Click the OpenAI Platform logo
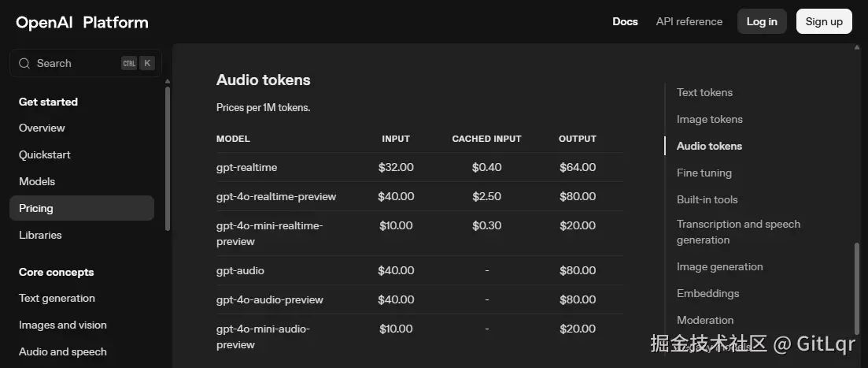 (82, 22)
